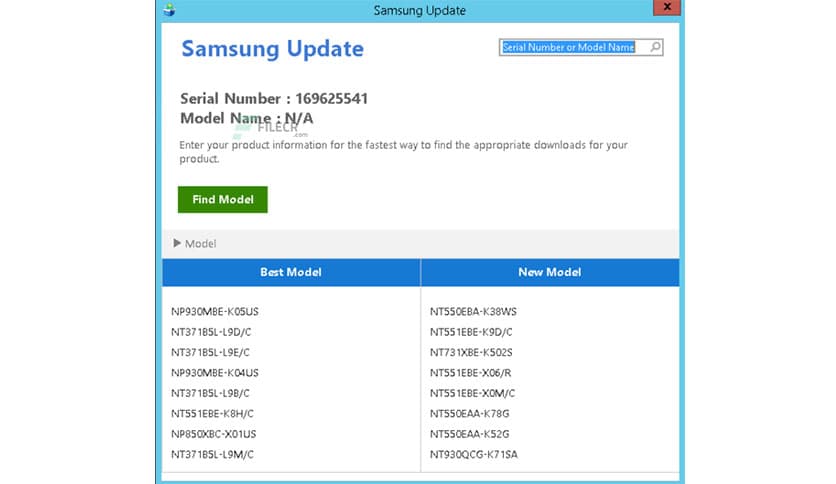Image resolution: width=836 pixels, height=484 pixels.
Task: Choose model NT551EBE-K8H/C
Action: 212,414
